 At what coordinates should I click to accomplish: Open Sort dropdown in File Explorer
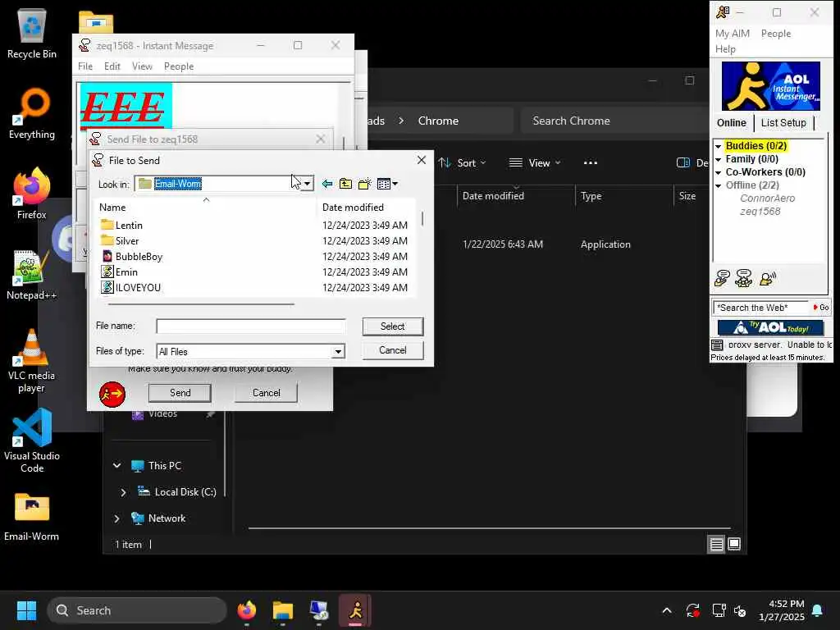coord(463,163)
